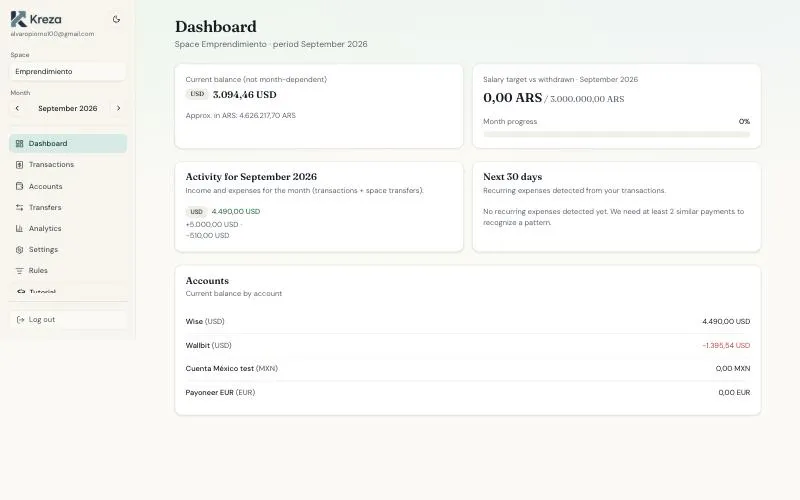Screen dimensions: 800x500
Task: Click the Log out button label
Action: pos(42,319)
